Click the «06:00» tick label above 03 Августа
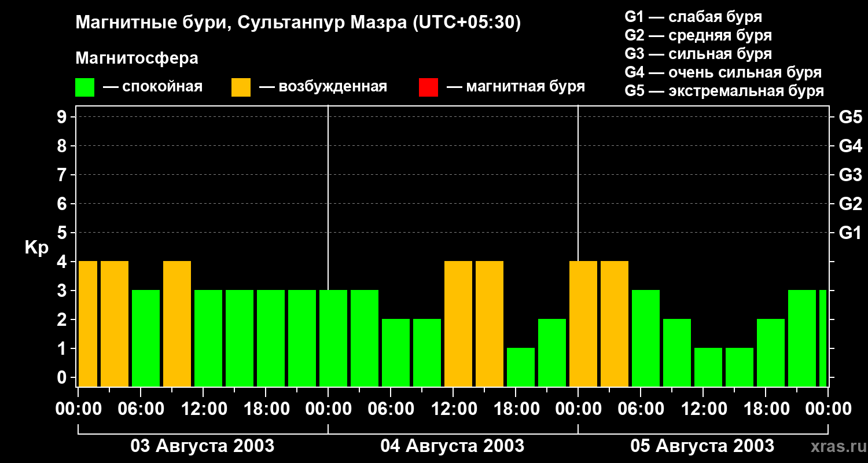 (x=141, y=409)
